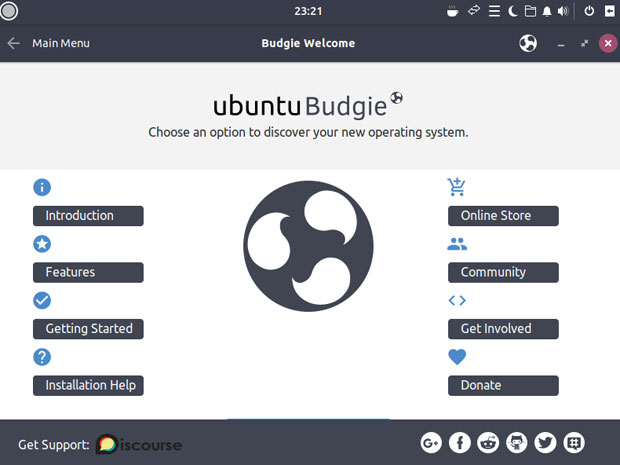Go back with the header arrow
The height and width of the screenshot is (465, 620).
point(13,43)
